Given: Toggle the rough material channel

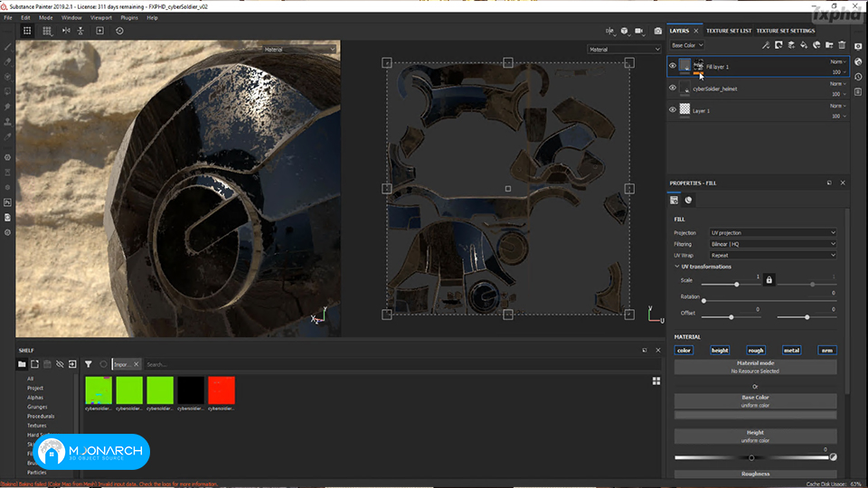Looking at the screenshot, I should [x=756, y=351].
